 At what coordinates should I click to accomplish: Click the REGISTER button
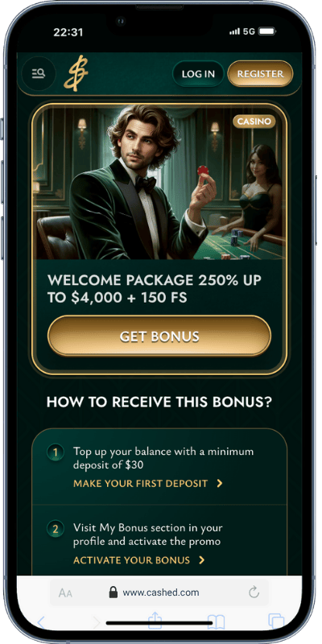(x=260, y=74)
